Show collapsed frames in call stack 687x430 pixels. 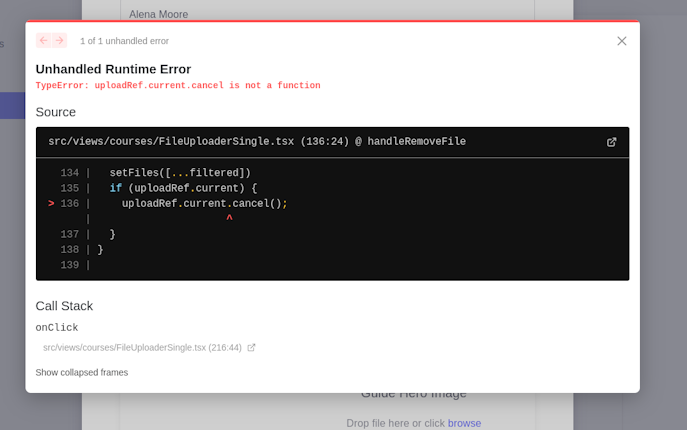point(82,372)
